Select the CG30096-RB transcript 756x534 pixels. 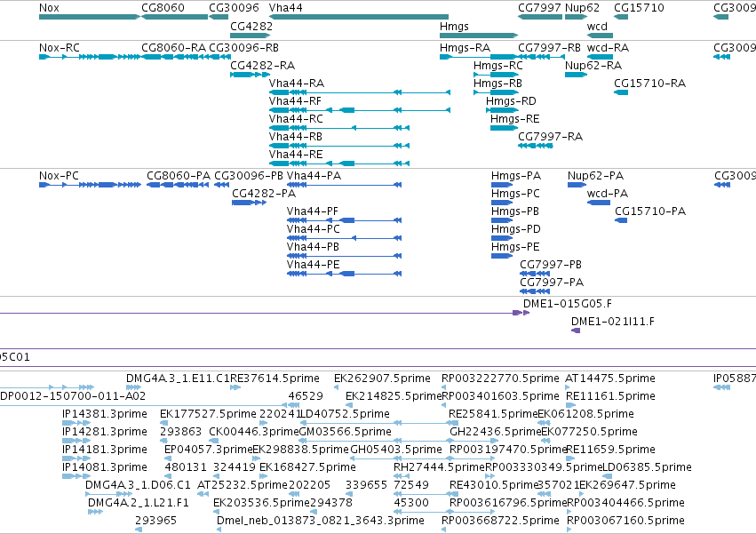coord(219,57)
